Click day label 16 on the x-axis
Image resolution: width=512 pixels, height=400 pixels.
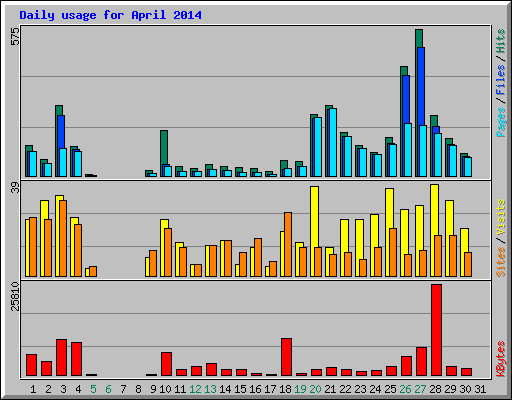coord(255,389)
